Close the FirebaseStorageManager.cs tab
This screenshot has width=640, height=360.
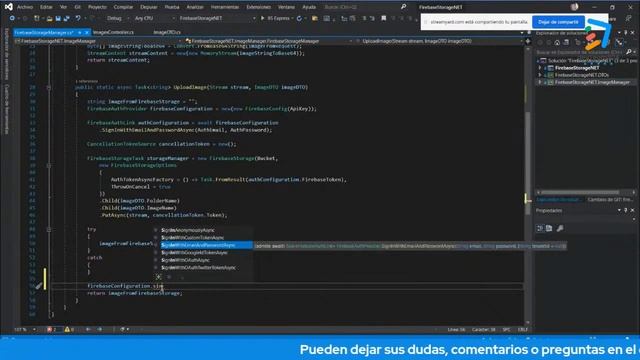(x=87, y=32)
